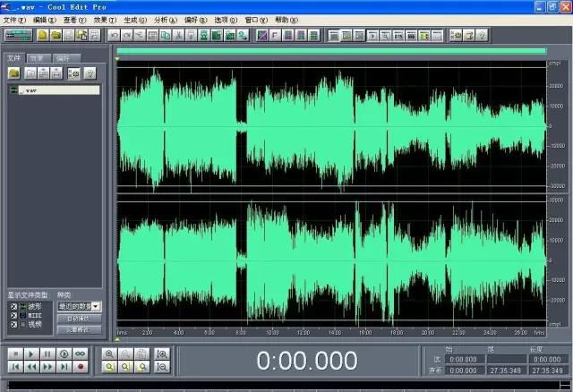
Task: Click the Pause button
Action: pos(47,354)
